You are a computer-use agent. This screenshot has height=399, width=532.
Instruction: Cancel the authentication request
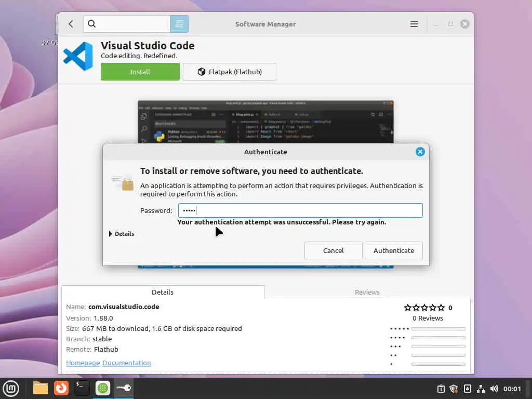[333, 250]
